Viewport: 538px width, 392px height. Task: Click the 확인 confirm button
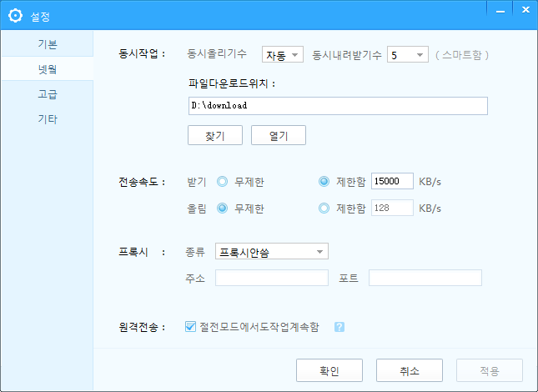point(329,370)
